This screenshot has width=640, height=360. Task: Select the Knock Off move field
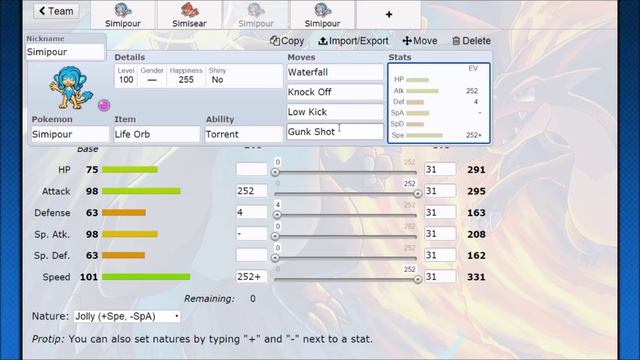(x=335, y=92)
